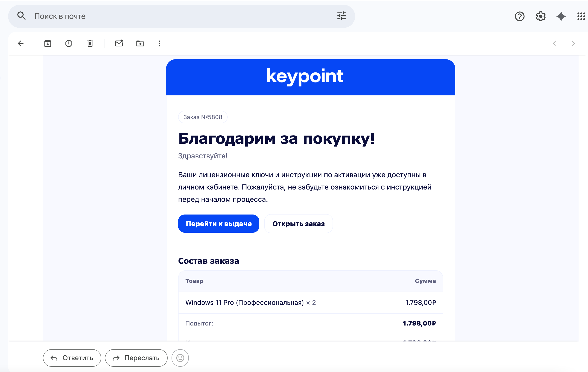588x372 pixels.
Task: Click in the mail search field
Action: (x=171, y=16)
